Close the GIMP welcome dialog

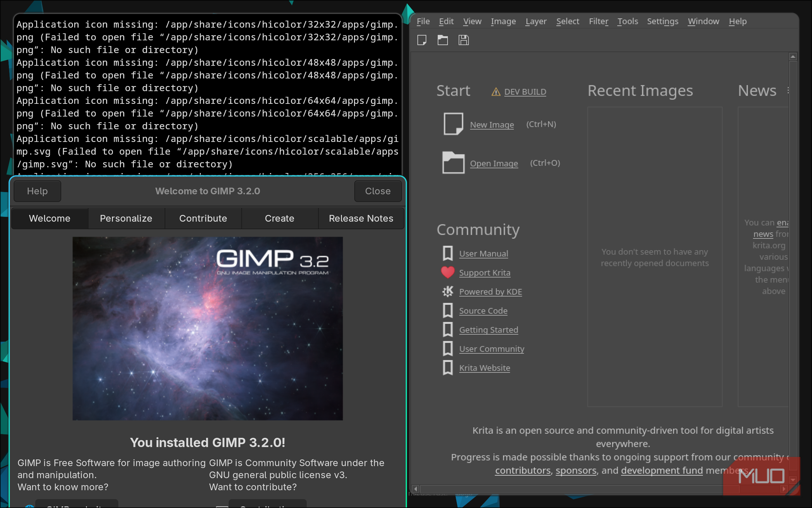pyautogui.click(x=378, y=191)
